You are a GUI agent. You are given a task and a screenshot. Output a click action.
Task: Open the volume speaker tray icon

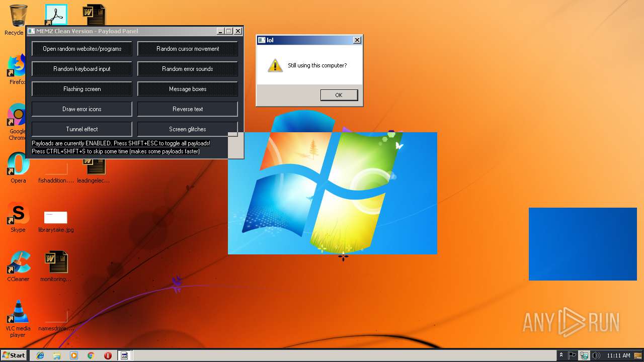596,355
